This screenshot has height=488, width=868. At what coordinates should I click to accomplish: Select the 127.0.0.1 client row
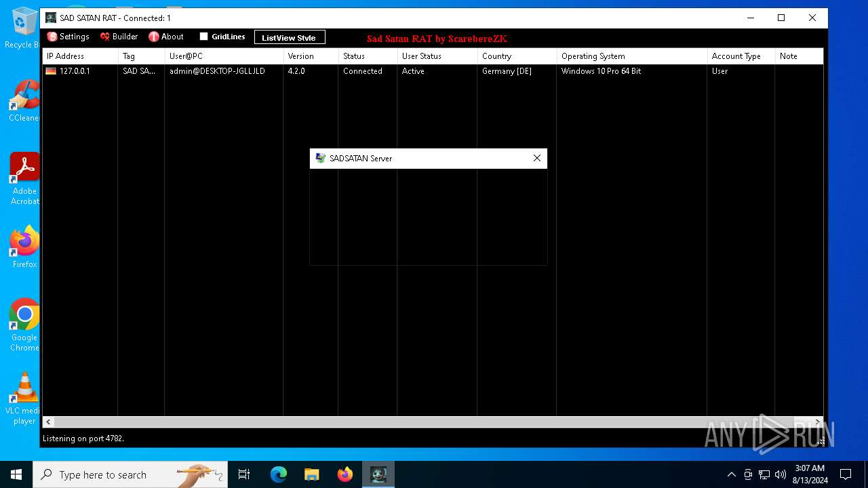433,71
